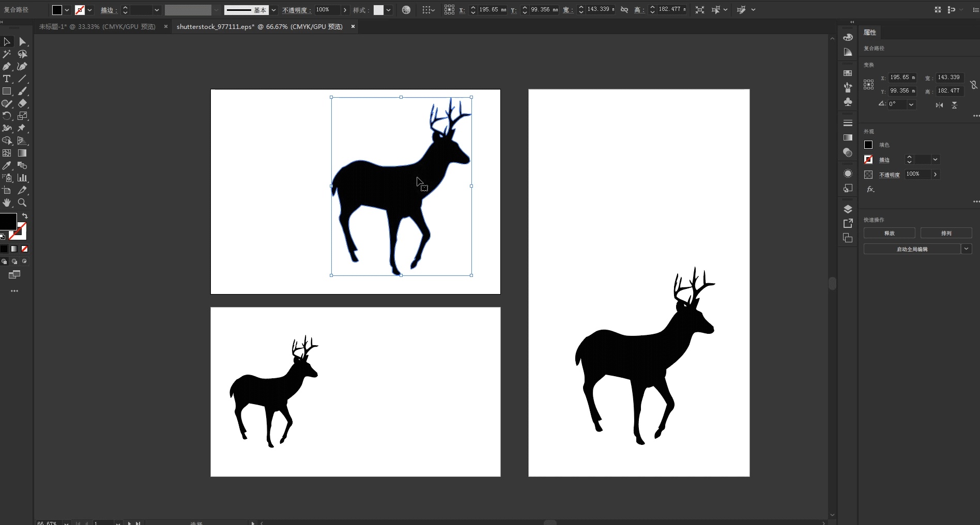The height and width of the screenshot is (525, 980).
Task: Select the Zoom magnifier tool
Action: [22, 203]
